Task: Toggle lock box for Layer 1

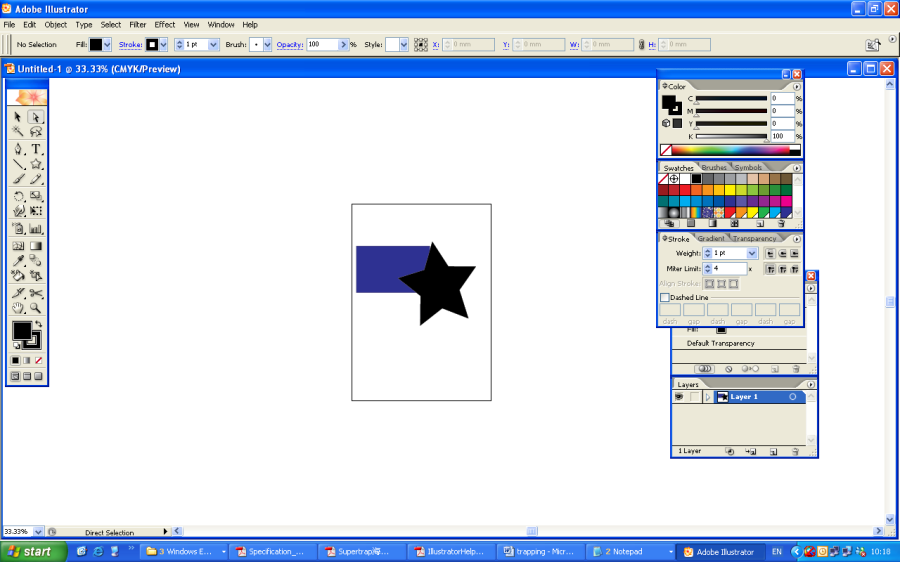Action: (x=694, y=397)
